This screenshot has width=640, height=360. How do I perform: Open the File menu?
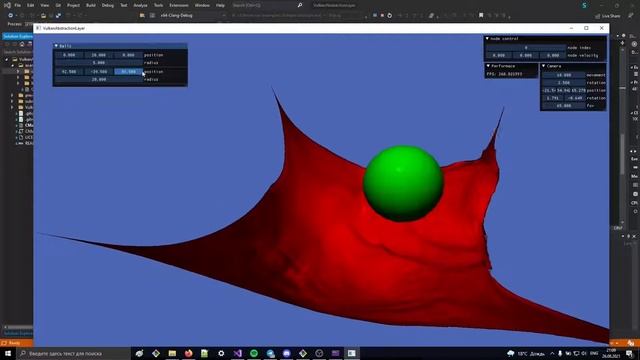coord(18,5)
